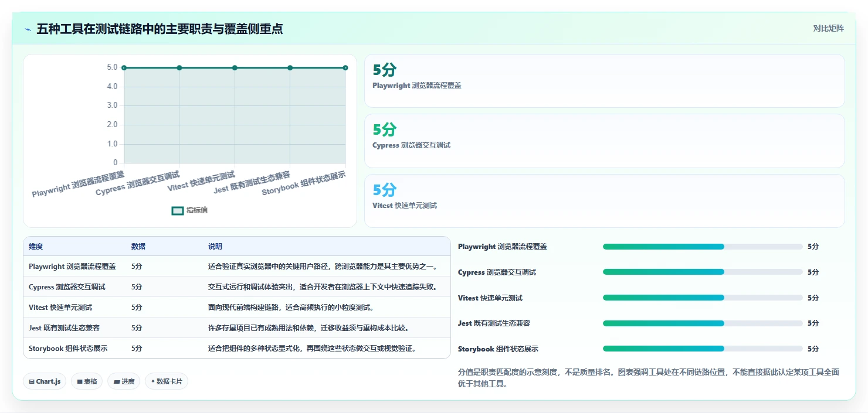Screen dimensions: 868x413
Task: Click the Cypress 浏览器交互调试 progress bar
Action: click(x=703, y=272)
